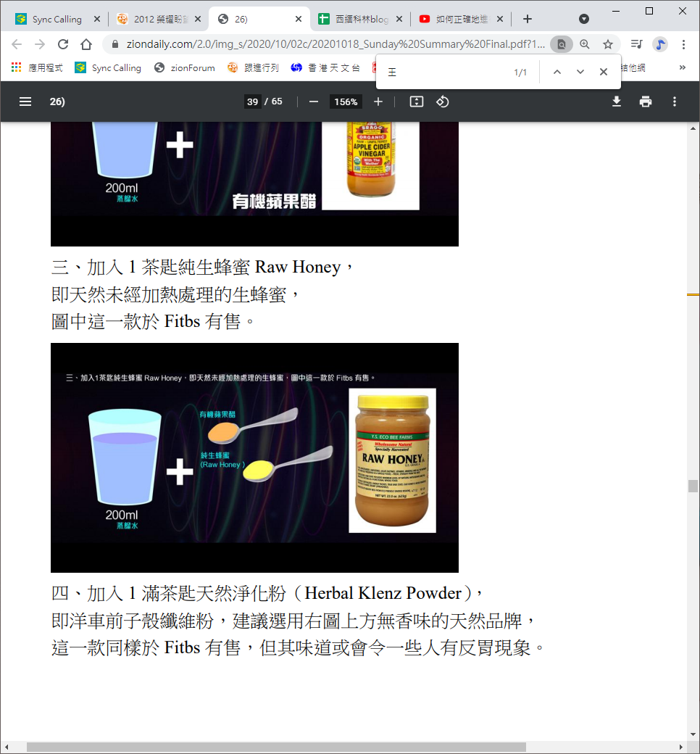Switch to the 西緬科林blog tab
700x754 pixels.
click(361, 19)
